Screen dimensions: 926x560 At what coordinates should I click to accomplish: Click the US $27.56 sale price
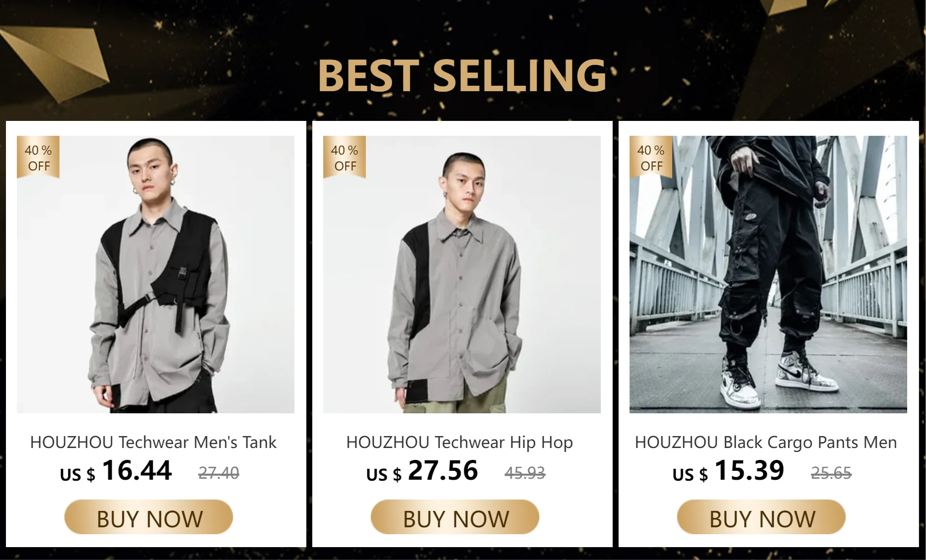click(422, 471)
